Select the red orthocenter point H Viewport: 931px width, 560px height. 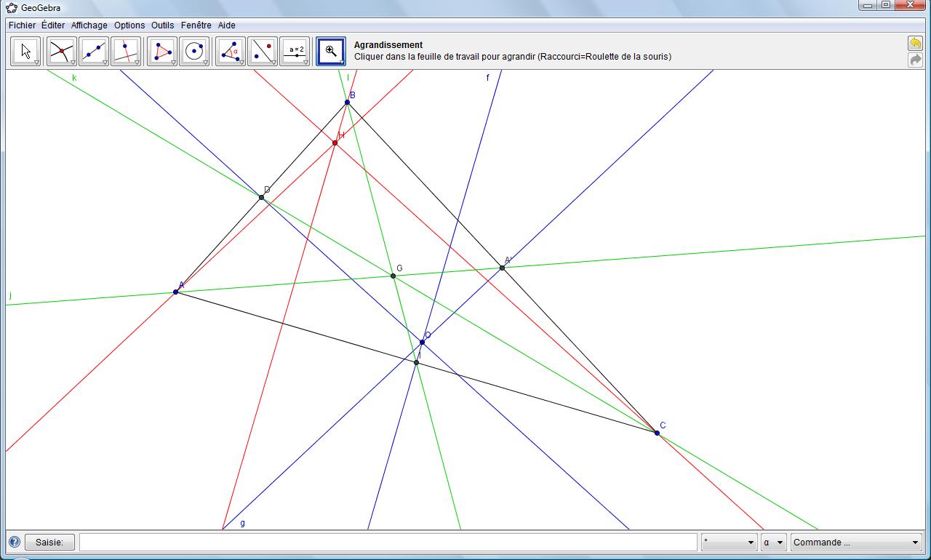tap(335, 143)
